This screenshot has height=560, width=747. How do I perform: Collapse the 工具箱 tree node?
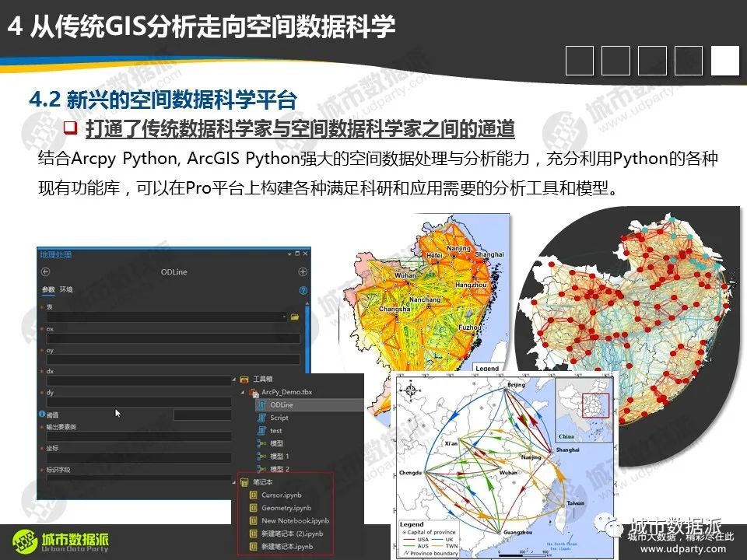(234, 380)
